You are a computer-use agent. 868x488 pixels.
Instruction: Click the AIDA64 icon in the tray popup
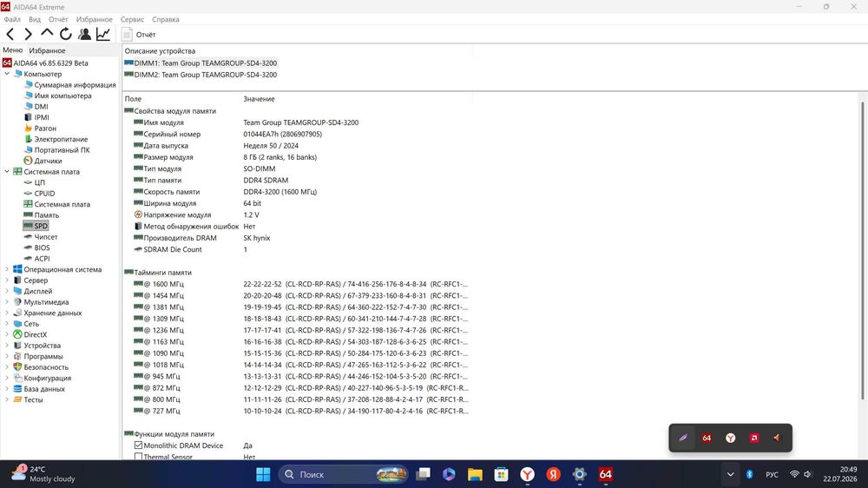point(707,438)
